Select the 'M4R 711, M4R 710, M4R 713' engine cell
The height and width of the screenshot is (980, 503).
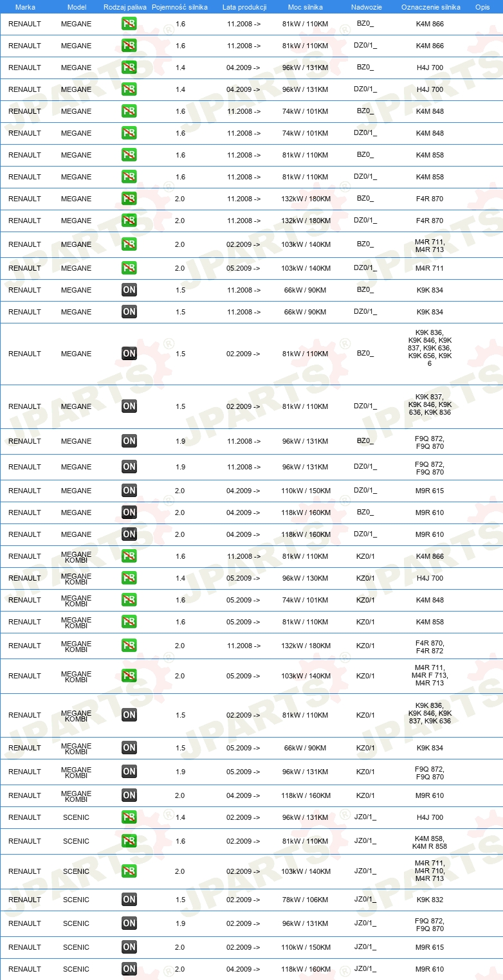tap(430, 871)
